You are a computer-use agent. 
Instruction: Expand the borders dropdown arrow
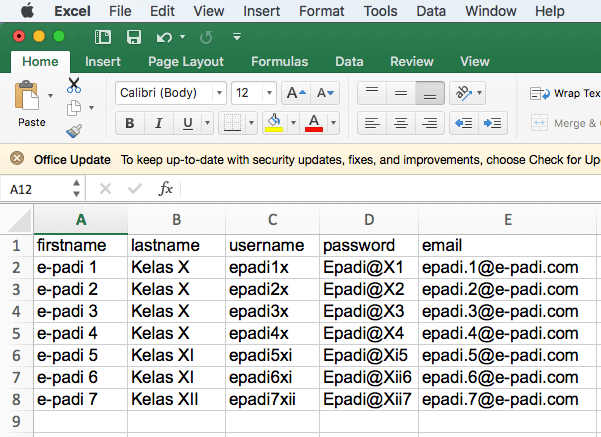point(251,124)
